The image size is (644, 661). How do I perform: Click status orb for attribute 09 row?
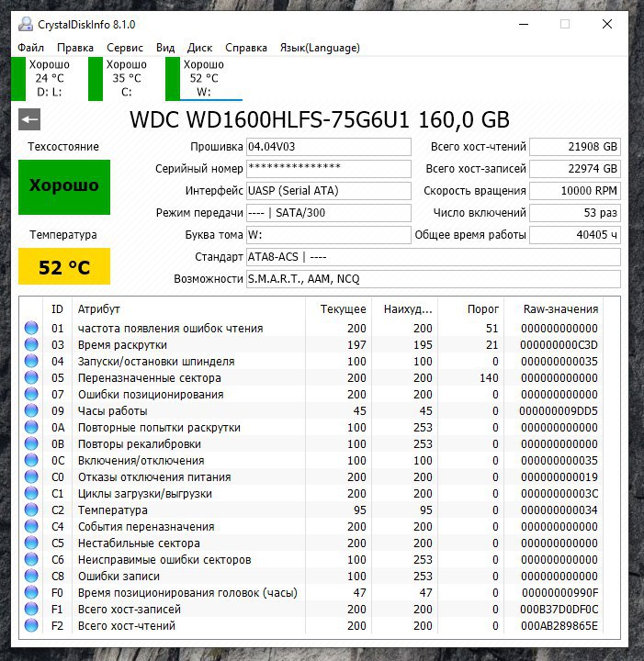tap(31, 410)
